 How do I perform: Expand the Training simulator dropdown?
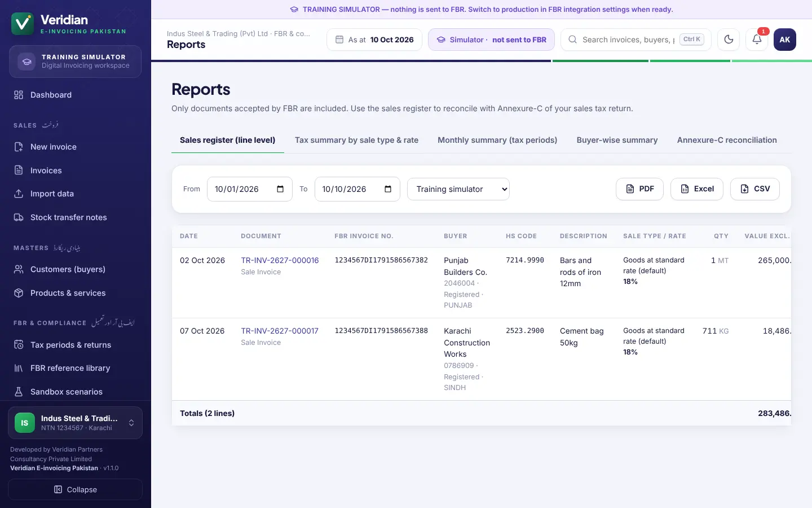(458, 189)
